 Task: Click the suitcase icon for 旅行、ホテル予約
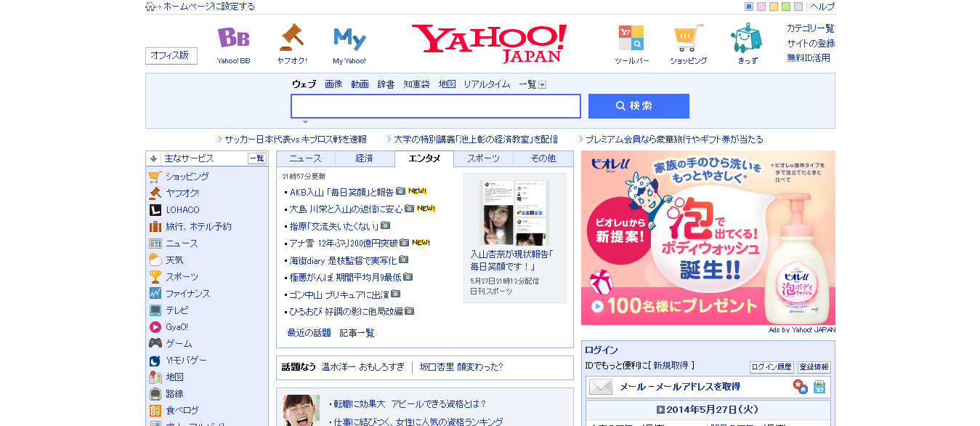click(155, 227)
